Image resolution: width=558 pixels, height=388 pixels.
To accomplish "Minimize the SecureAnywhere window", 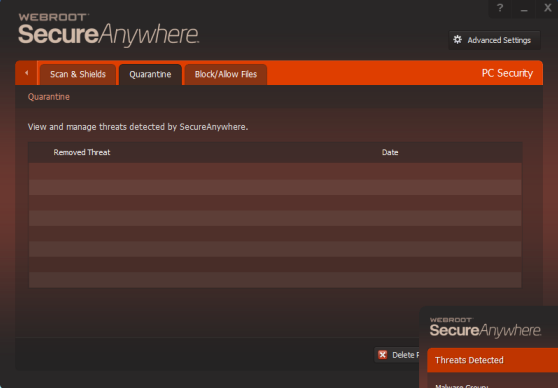I will click(524, 9).
